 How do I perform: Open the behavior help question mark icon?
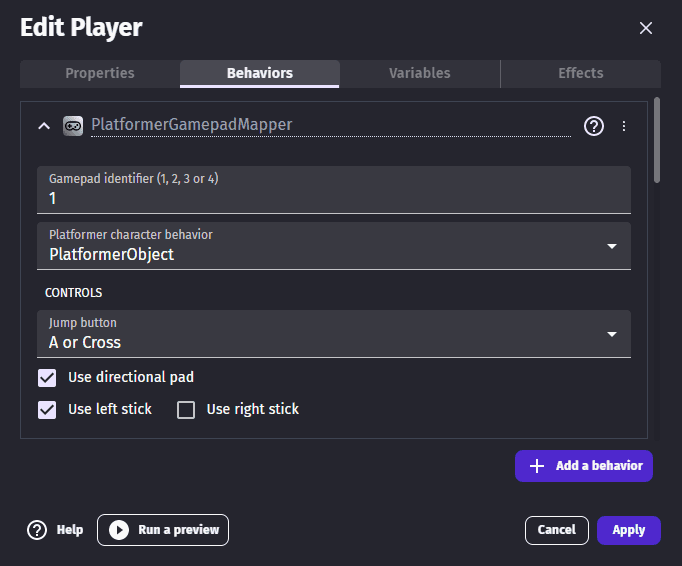pyautogui.click(x=594, y=126)
